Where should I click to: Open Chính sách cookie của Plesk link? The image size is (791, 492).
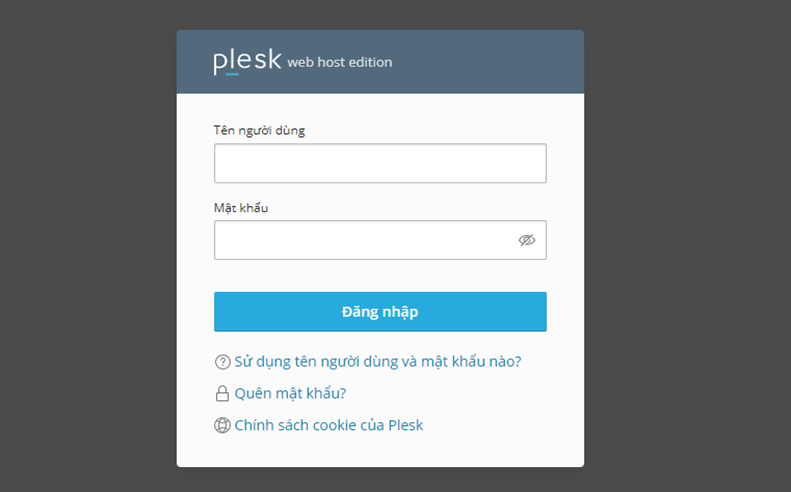click(328, 425)
